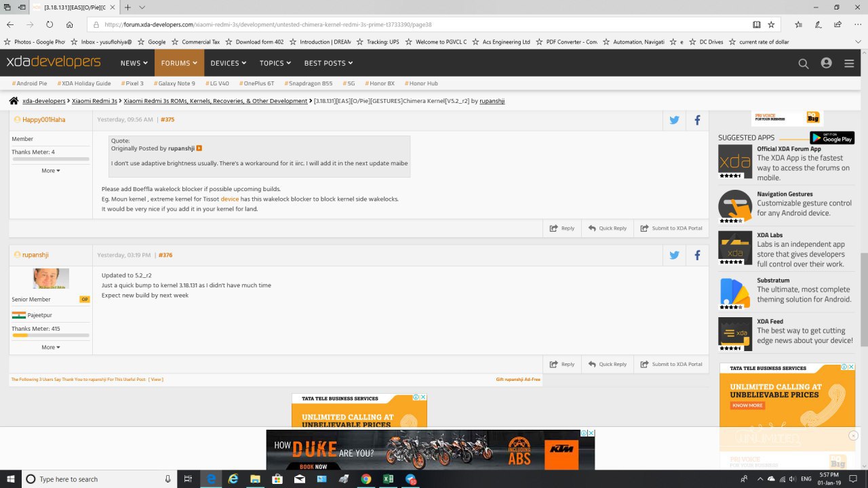Select the OnePlus 6T tag
The height and width of the screenshot is (488, 868).
tap(256, 83)
